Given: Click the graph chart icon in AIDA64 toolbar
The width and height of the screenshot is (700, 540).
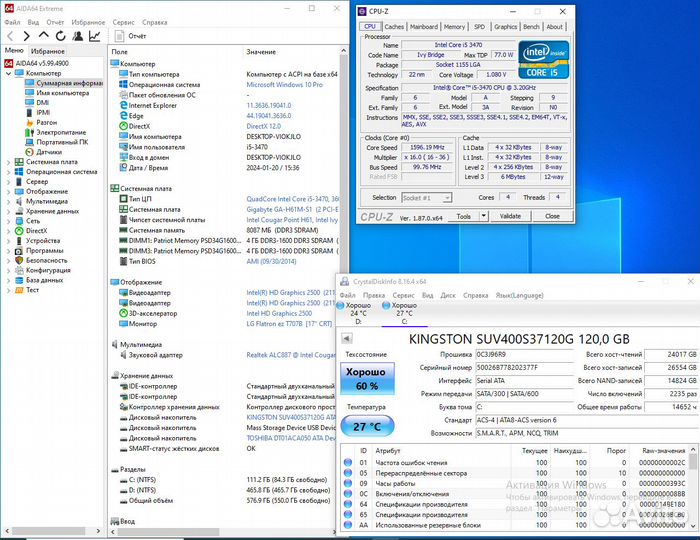Looking at the screenshot, I should pos(94,36).
